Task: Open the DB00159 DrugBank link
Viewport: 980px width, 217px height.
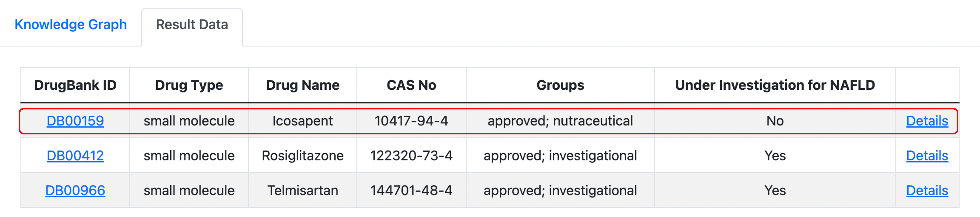Action: point(75,121)
